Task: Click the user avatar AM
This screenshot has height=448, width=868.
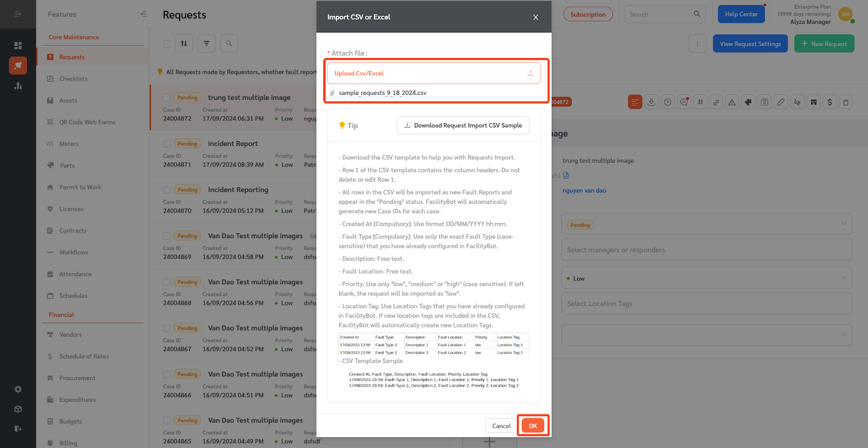Action: 845,14
